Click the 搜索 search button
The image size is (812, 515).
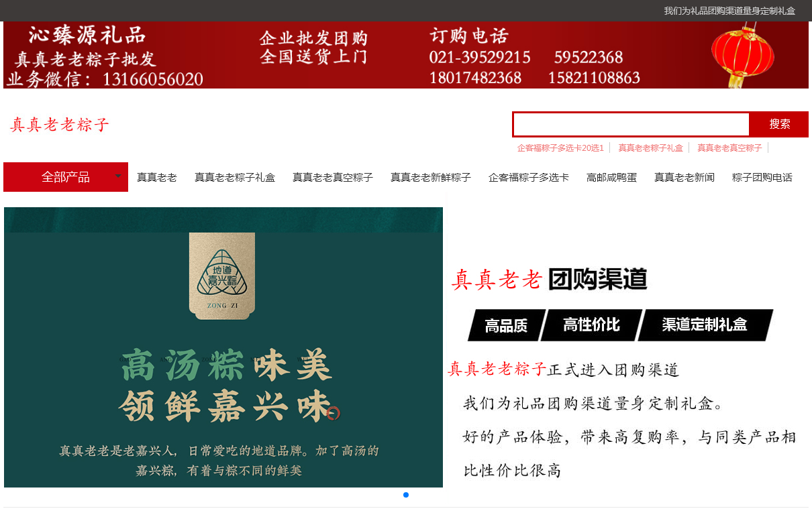click(779, 124)
